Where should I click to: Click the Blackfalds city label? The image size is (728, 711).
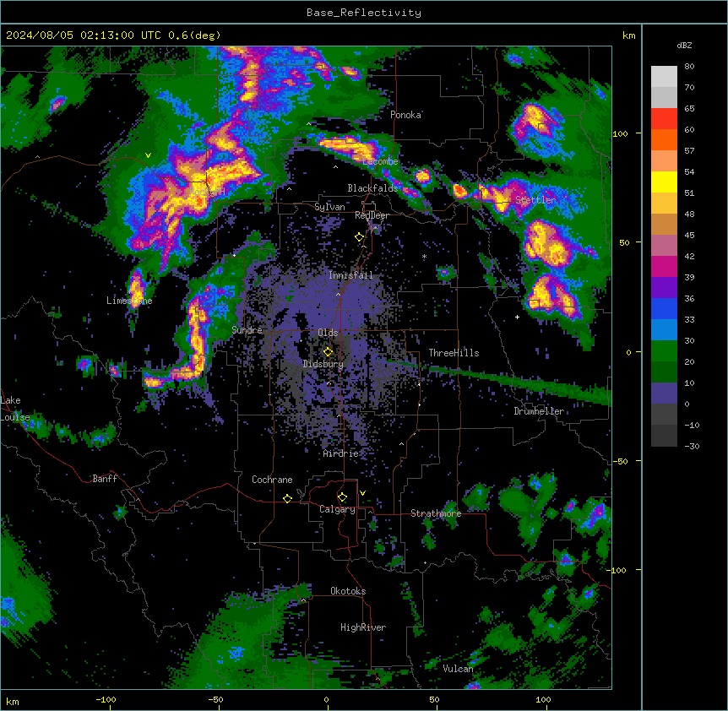click(372, 188)
